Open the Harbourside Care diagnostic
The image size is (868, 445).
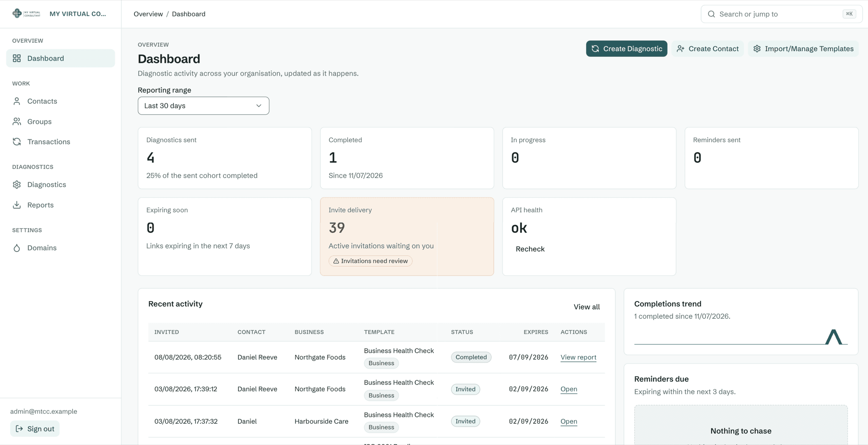point(569,421)
